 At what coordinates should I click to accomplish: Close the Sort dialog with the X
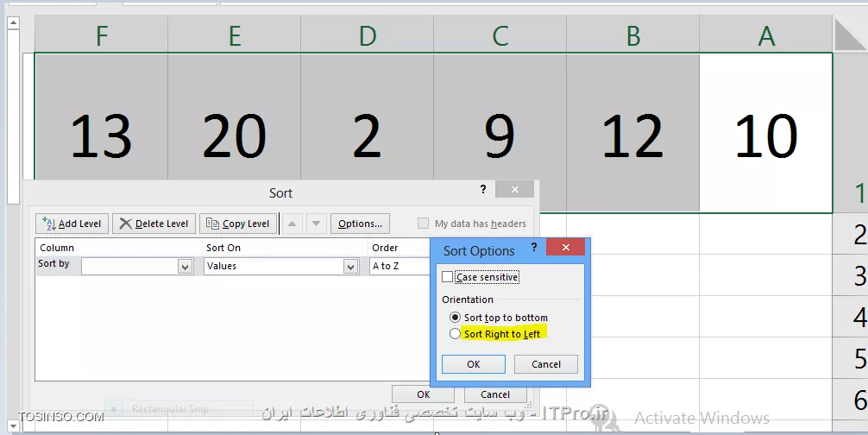(x=515, y=189)
